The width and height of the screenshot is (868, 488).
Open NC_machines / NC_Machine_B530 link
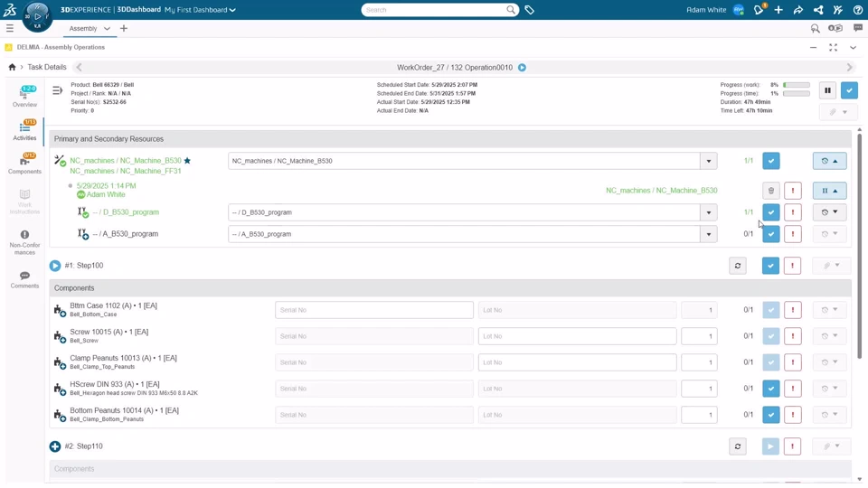click(126, 161)
